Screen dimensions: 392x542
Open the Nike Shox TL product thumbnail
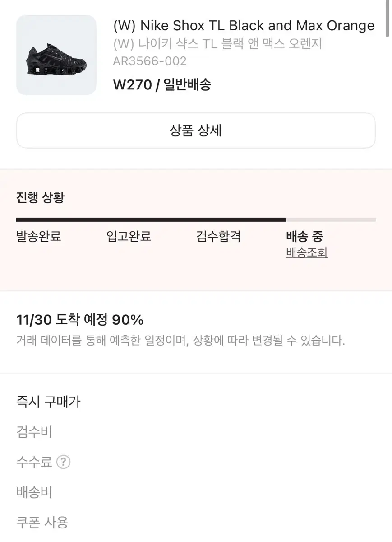(56, 55)
